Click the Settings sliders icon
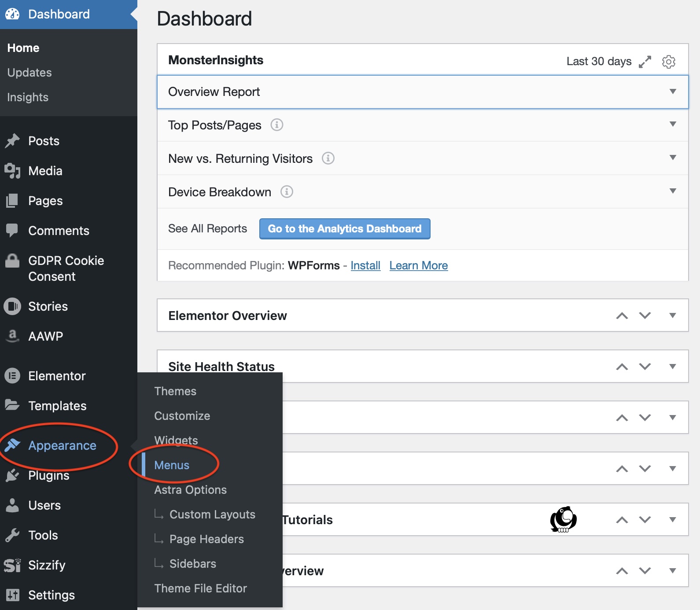 point(12,595)
